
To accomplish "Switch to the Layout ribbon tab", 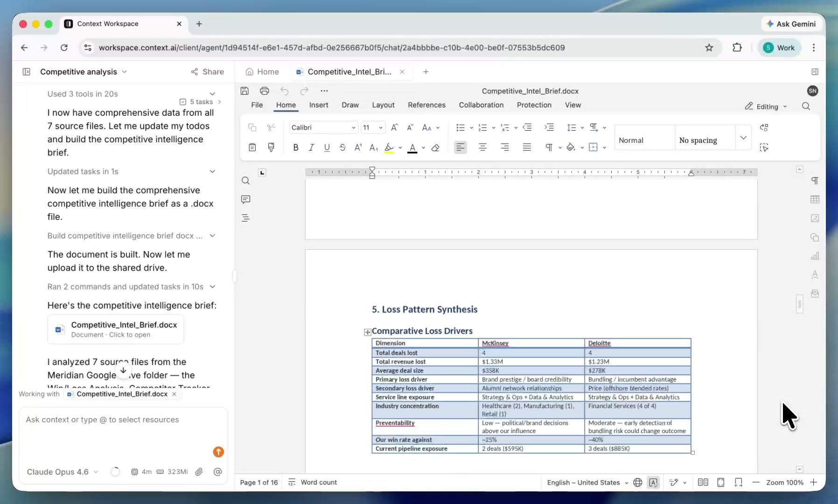I will (383, 105).
